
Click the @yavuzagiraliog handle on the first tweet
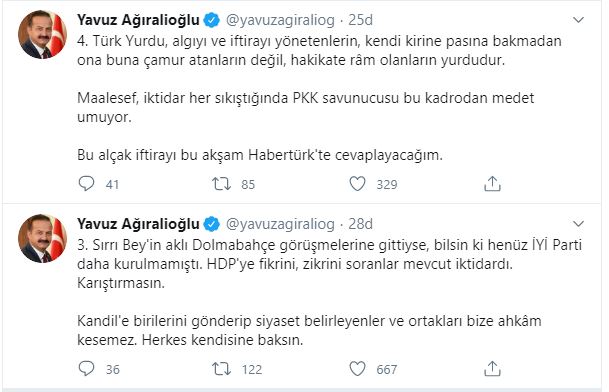tap(280, 20)
